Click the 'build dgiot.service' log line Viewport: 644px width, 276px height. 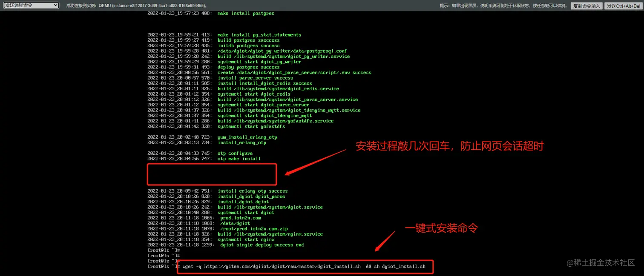click(235, 208)
